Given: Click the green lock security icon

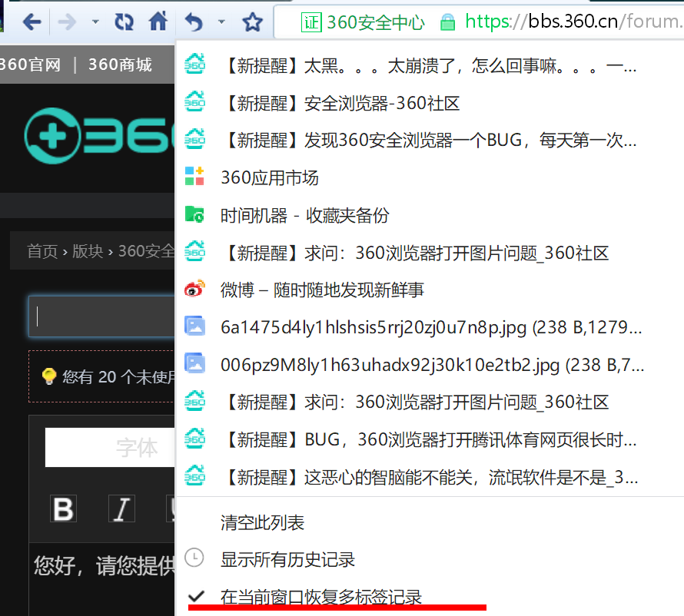Looking at the screenshot, I should pyautogui.click(x=447, y=22).
